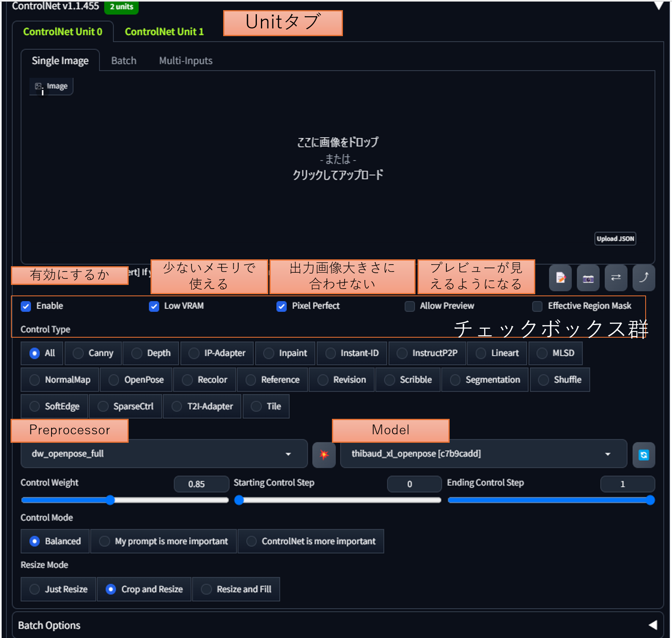Image resolution: width=672 pixels, height=638 pixels.
Task: Refresh the model list icon
Action: pos(644,455)
